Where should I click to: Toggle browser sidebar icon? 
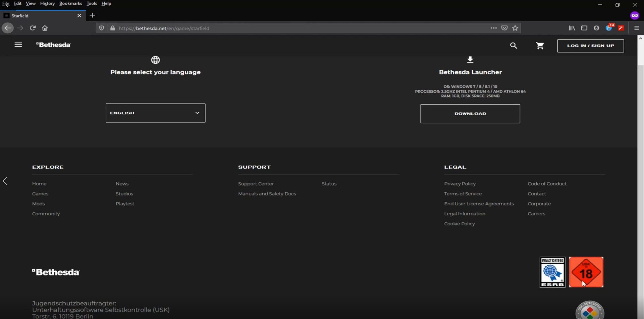pyautogui.click(x=584, y=28)
